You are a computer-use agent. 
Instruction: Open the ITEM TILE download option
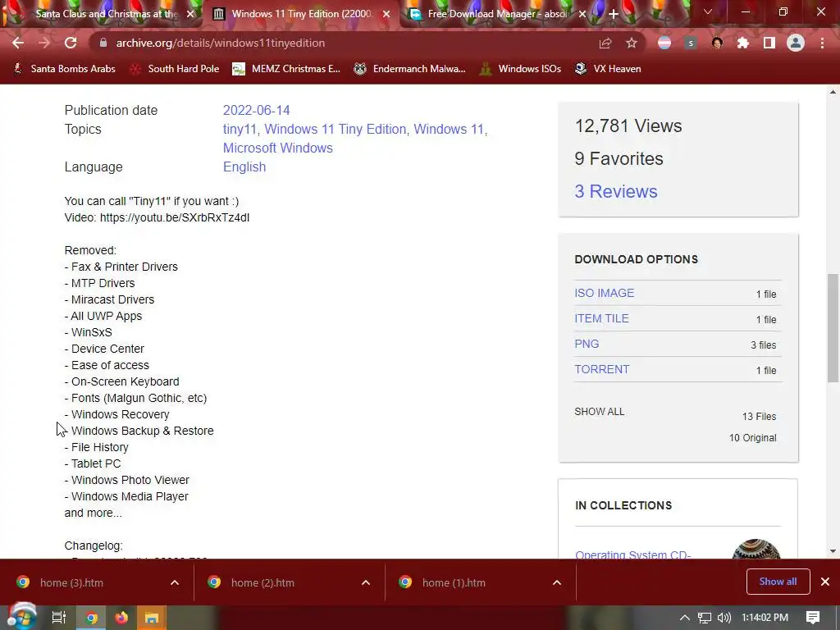coord(601,318)
